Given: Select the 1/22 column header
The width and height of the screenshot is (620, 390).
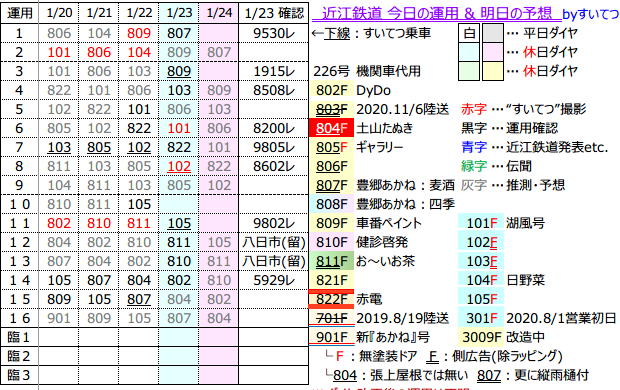Looking at the screenshot, I should pyautogui.click(x=139, y=13).
